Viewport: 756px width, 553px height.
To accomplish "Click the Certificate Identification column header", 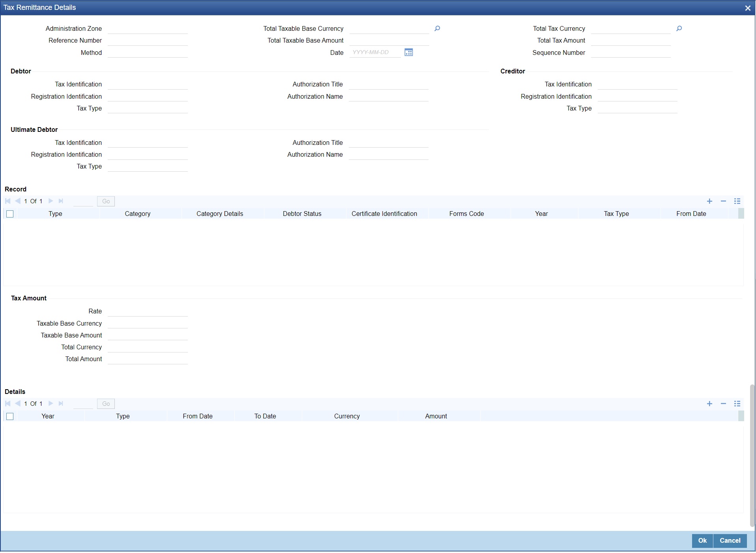I will point(384,214).
